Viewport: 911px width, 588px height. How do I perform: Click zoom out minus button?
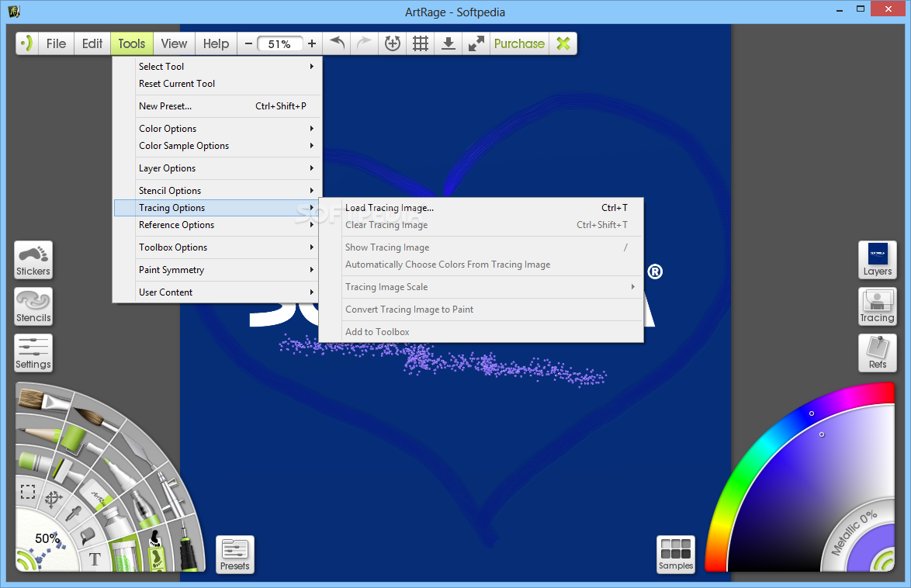pyautogui.click(x=248, y=43)
